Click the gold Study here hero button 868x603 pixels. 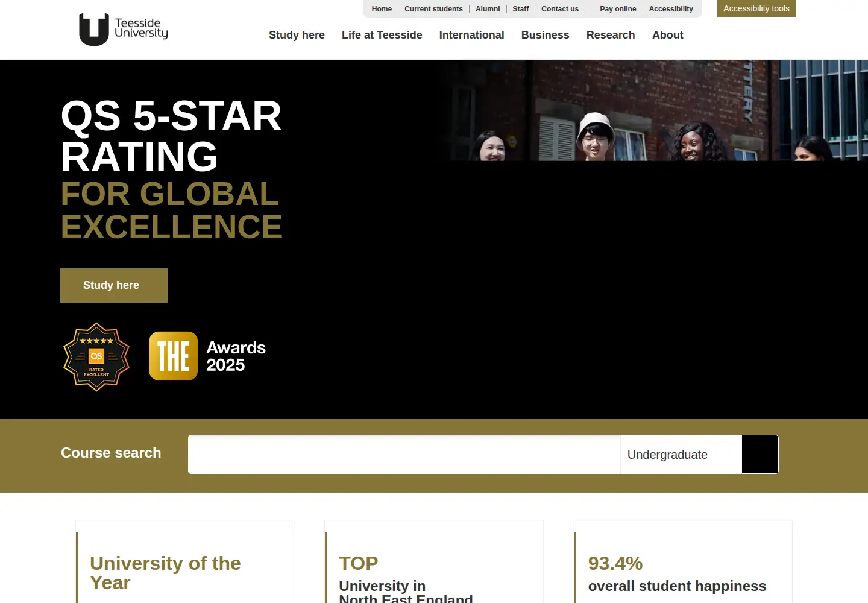pos(114,285)
